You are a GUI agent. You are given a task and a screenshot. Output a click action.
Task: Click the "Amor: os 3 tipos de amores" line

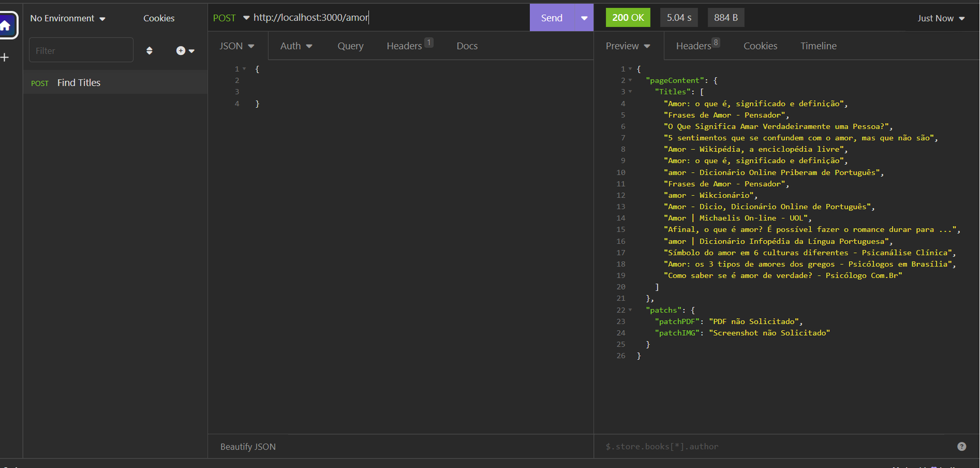(x=810, y=264)
